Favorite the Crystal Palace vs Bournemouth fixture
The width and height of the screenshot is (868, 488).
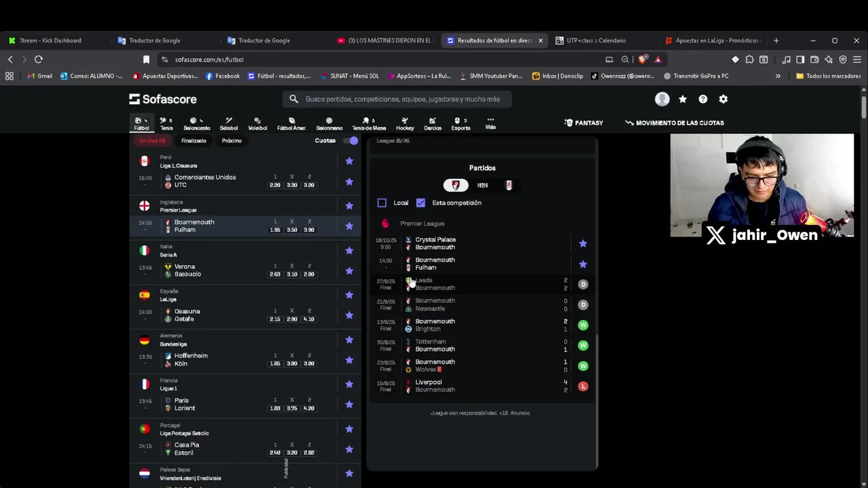point(583,243)
